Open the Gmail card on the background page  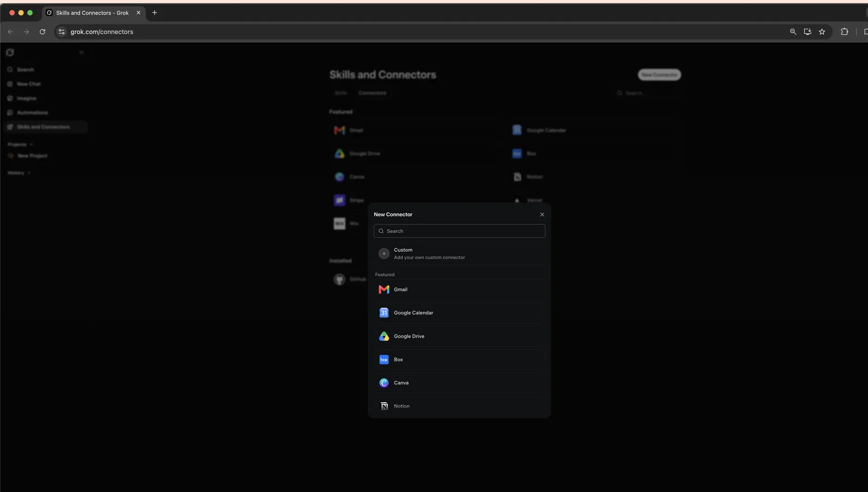click(416, 130)
